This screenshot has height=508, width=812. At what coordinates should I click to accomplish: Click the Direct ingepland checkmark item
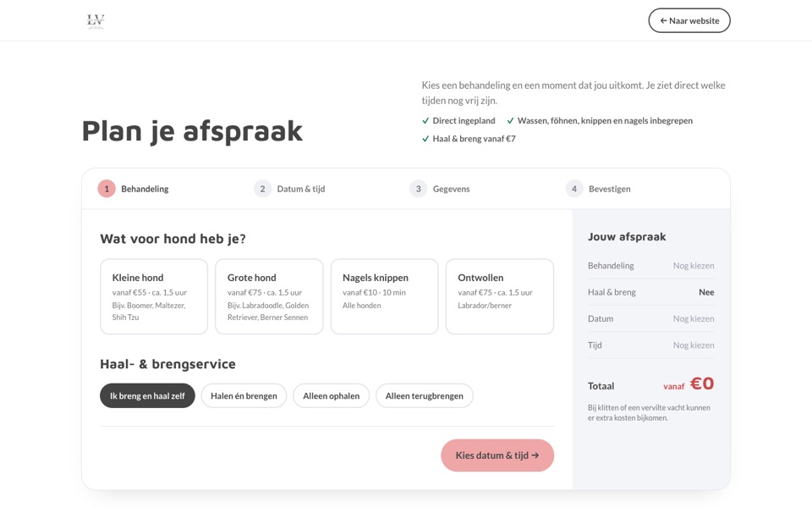[x=458, y=121]
